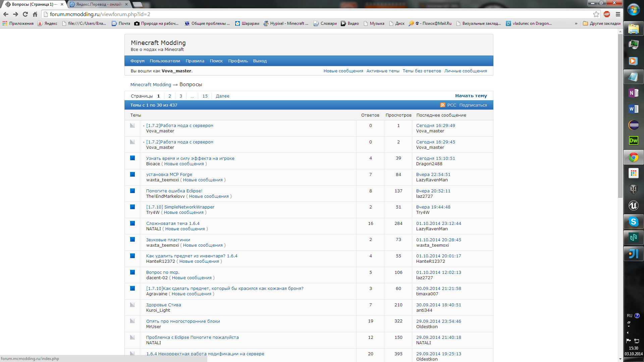Open the Яндекс bookmark
This screenshot has height=362, width=644.
point(48,23)
